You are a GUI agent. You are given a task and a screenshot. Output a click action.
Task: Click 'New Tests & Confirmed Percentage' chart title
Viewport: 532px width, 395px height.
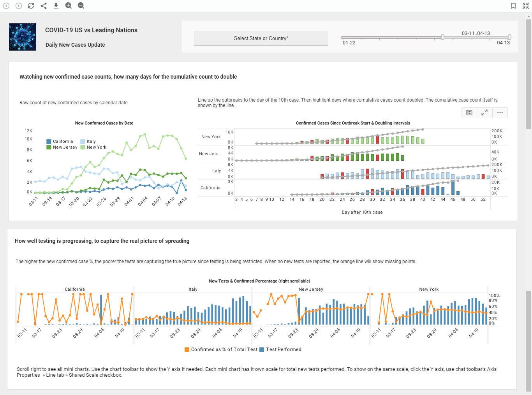point(259,281)
